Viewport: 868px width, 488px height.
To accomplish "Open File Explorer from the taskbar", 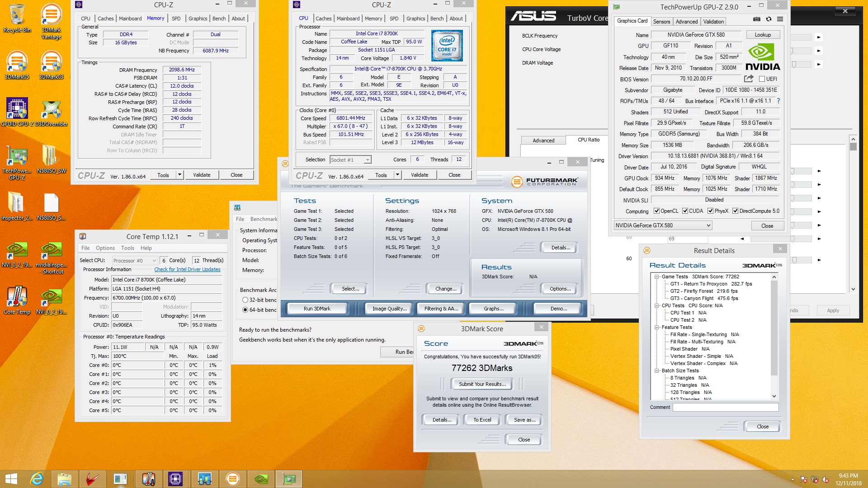I will (x=65, y=479).
